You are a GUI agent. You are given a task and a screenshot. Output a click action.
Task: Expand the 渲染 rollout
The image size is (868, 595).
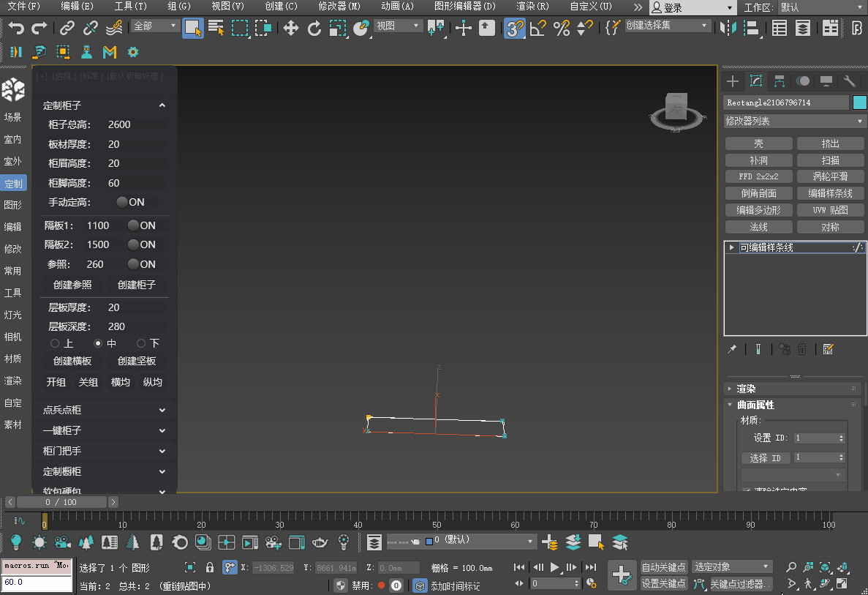793,389
